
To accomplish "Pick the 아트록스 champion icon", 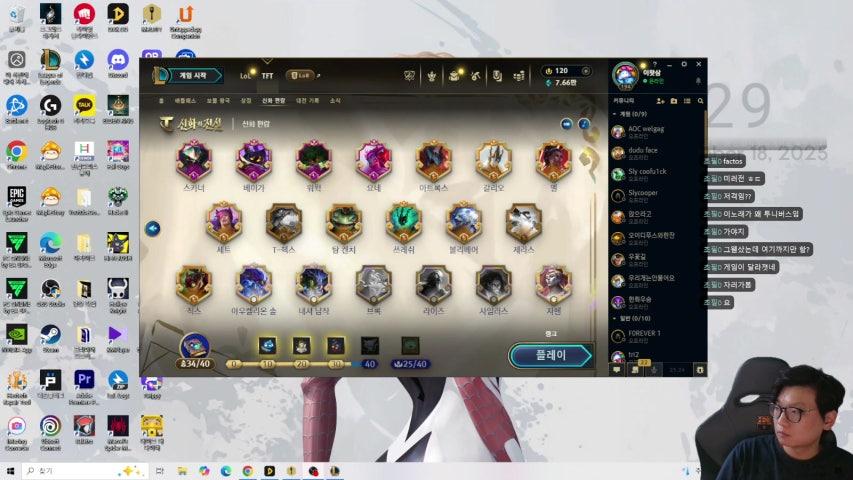I will click(433, 161).
